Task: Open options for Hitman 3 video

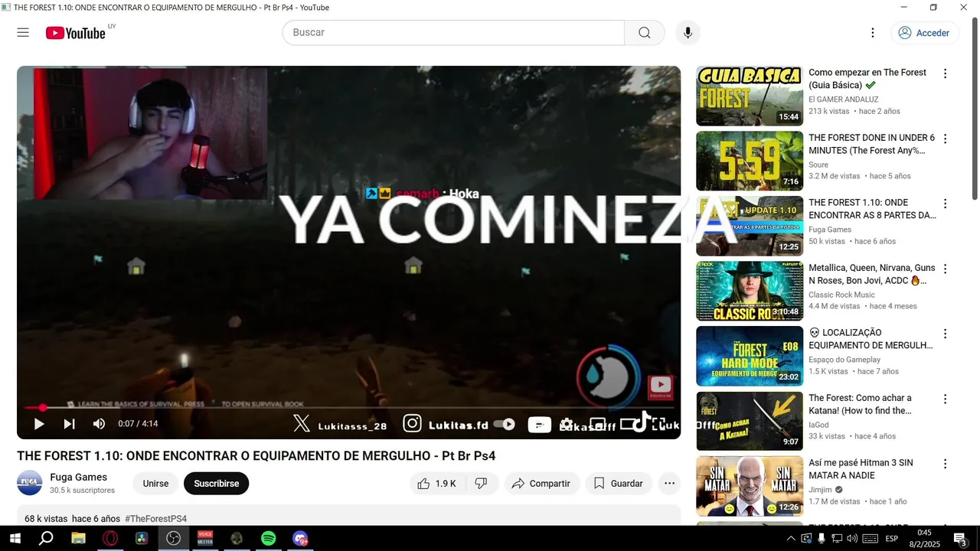Action: pyautogui.click(x=945, y=464)
